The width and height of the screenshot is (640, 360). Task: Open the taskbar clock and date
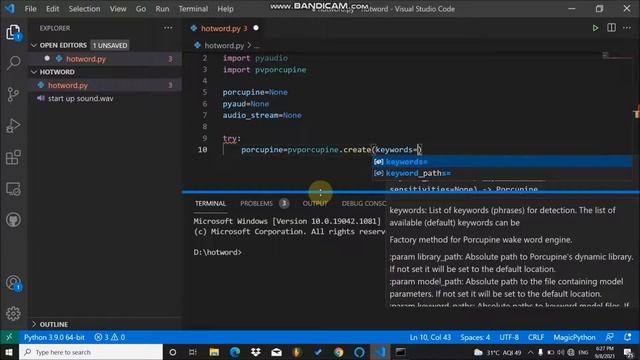[605, 352]
